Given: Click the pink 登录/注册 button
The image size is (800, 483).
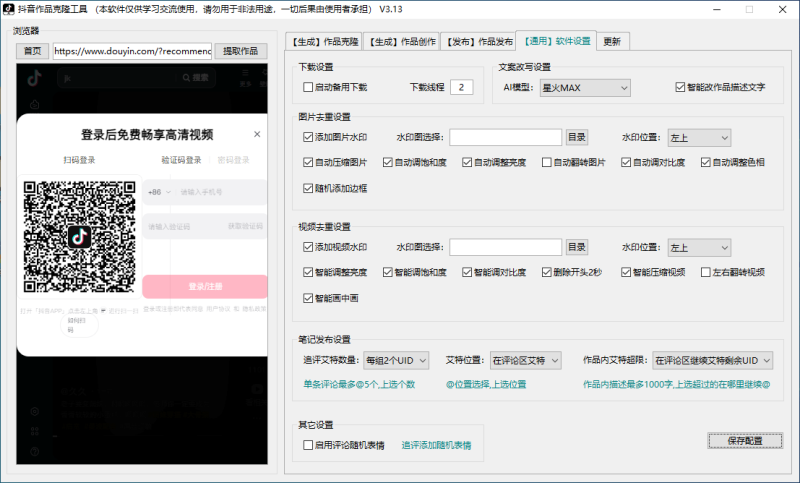Looking at the screenshot, I should 205,287.
